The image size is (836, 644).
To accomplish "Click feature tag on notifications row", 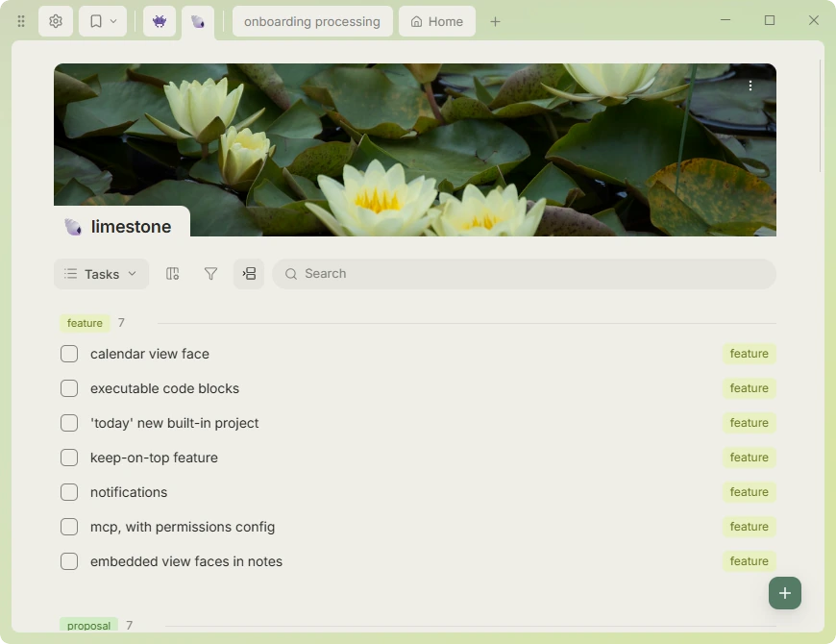I will (750, 492).
